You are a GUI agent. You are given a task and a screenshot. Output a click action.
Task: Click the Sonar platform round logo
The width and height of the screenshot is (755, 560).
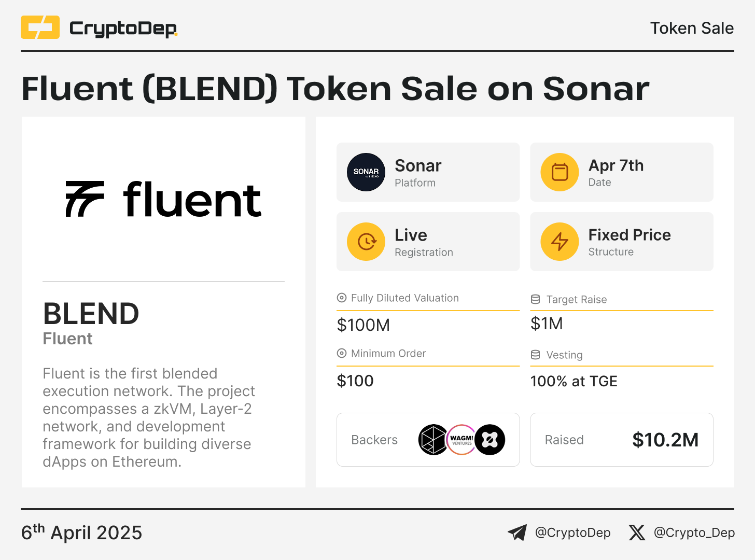366,172
